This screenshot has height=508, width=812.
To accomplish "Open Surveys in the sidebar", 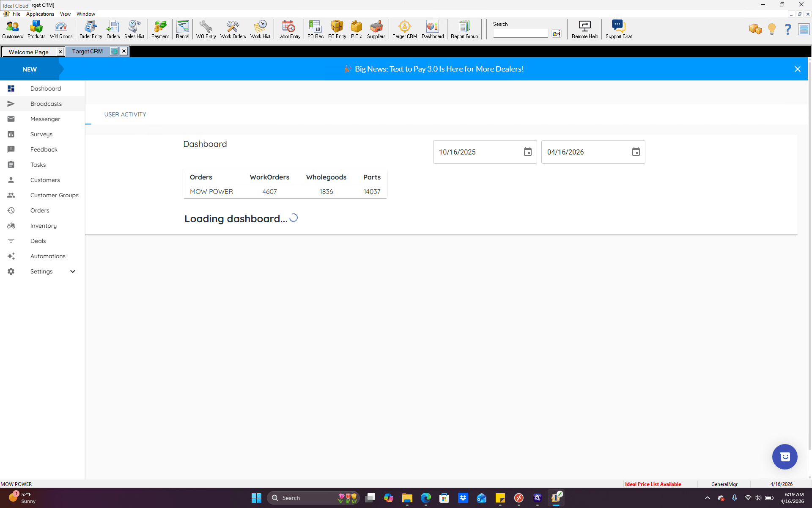I will coord(42,134).
